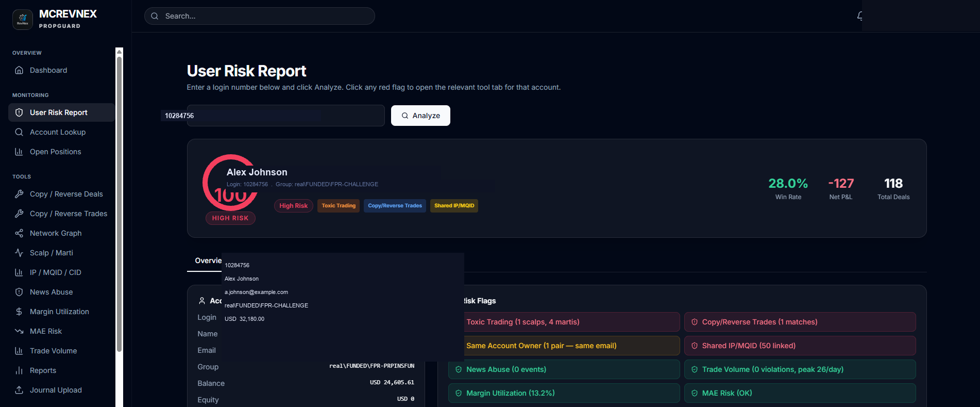Open Shared IP/MQID (50 linked) flag
This screenshot has width=980, height=407.
pyautogui.click(x=800, y=346)
